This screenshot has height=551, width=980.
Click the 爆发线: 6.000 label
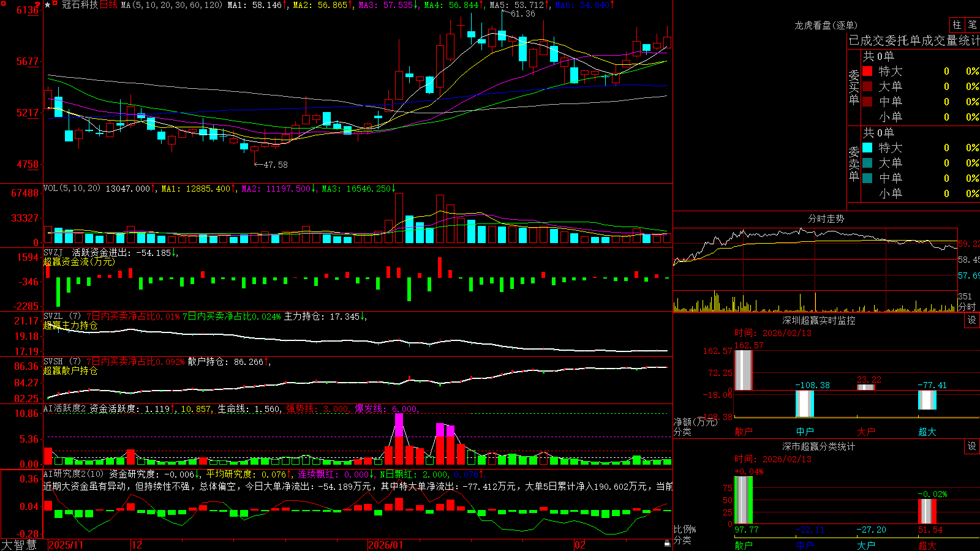click(x=387, y=409)
